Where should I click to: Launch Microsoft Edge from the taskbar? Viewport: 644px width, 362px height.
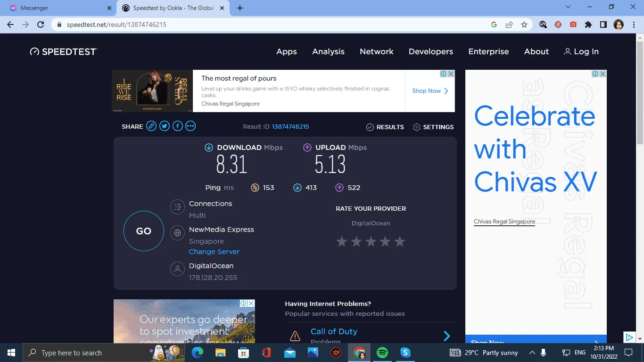[198, 353]
